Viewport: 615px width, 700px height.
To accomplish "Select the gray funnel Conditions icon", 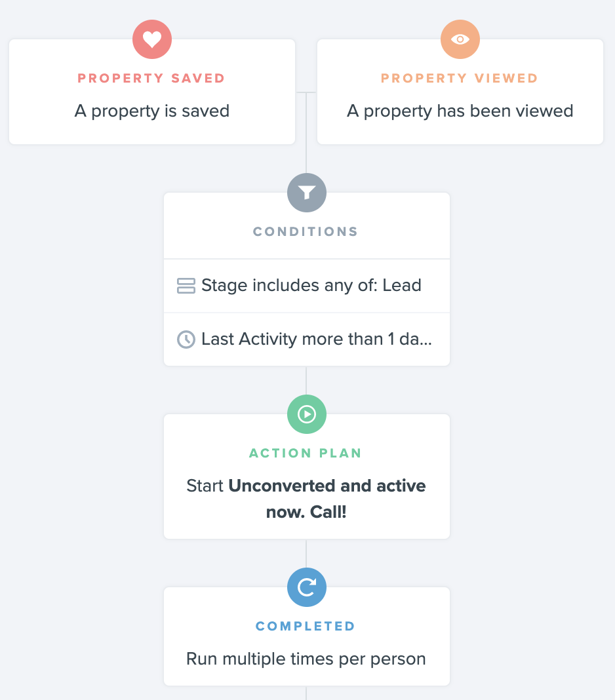I will [x=306, y=193].
